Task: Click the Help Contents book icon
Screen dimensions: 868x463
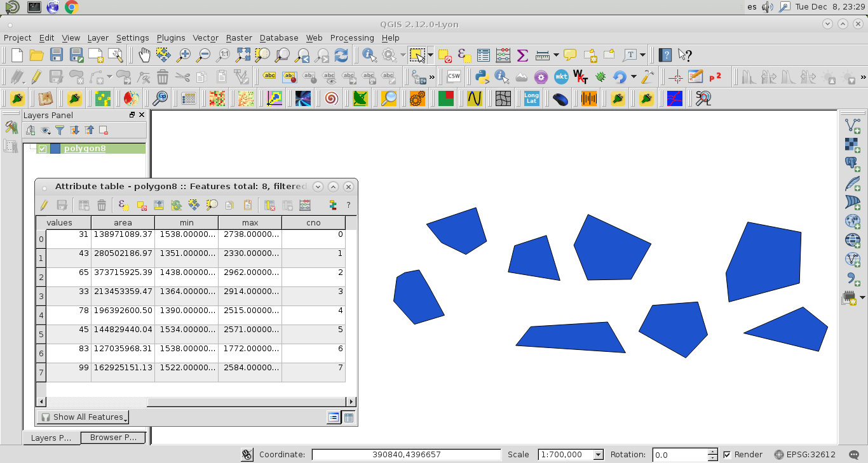Action: [665, 55]
